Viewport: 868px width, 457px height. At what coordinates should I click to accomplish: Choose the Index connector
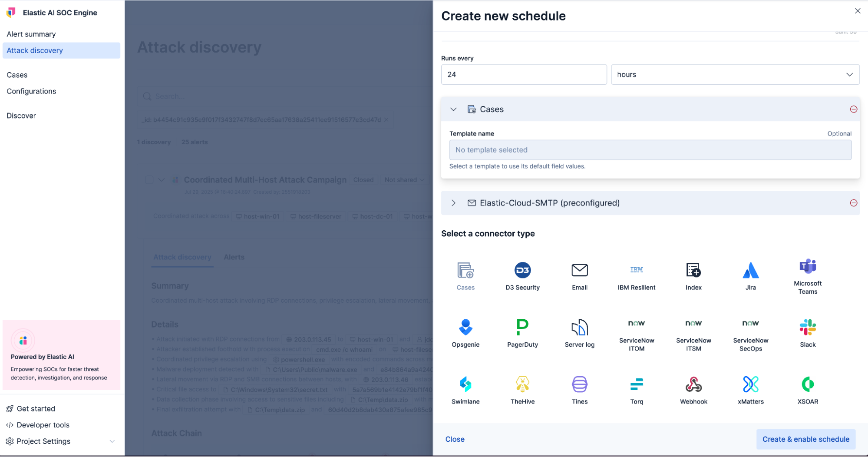pos(693,276)
